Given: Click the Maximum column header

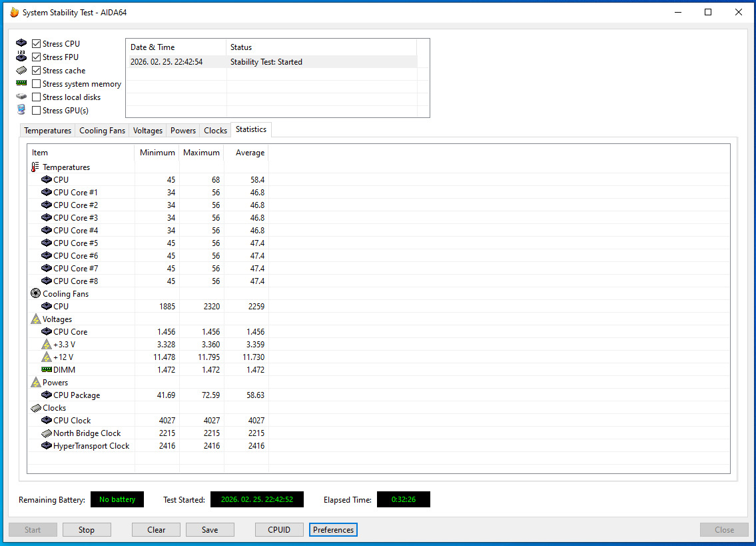Looking at the screenshot, I should [x=202, y=153].
